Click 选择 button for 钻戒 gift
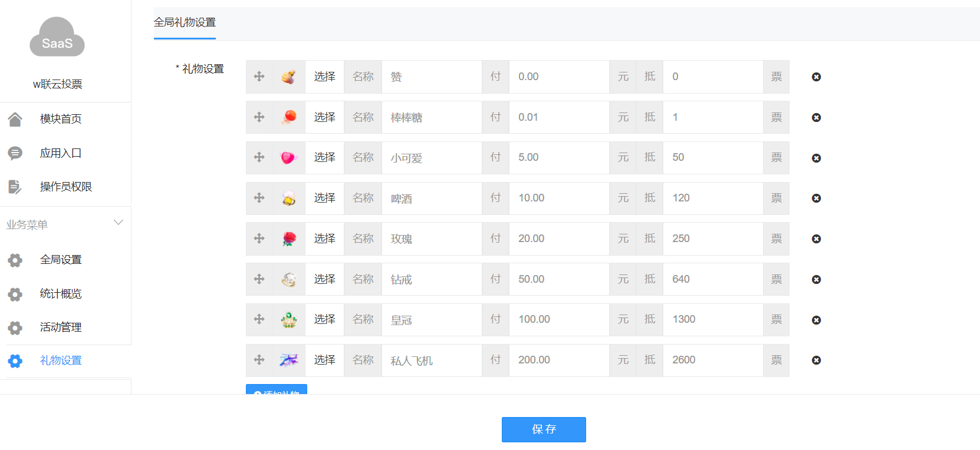 coord(325,279)
